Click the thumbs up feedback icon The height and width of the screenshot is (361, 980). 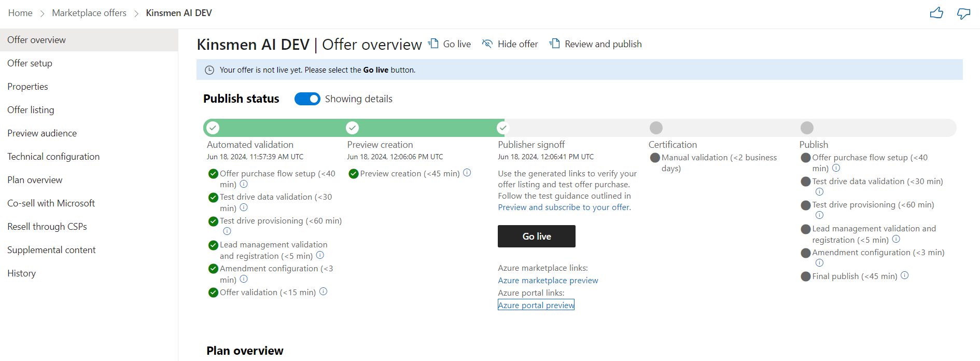pyautogui.click(x=936, y=13)
